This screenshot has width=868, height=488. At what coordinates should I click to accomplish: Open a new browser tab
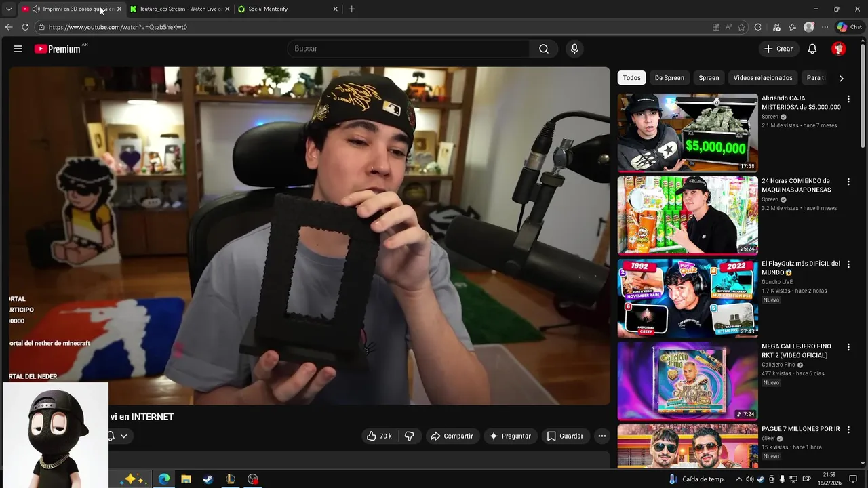click(x=351, y=9)
